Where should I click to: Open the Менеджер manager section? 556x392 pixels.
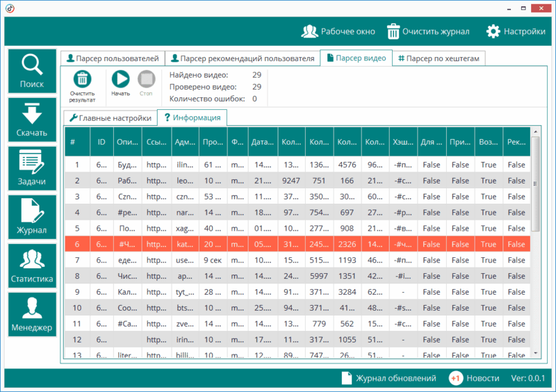(x=32, y=315)
